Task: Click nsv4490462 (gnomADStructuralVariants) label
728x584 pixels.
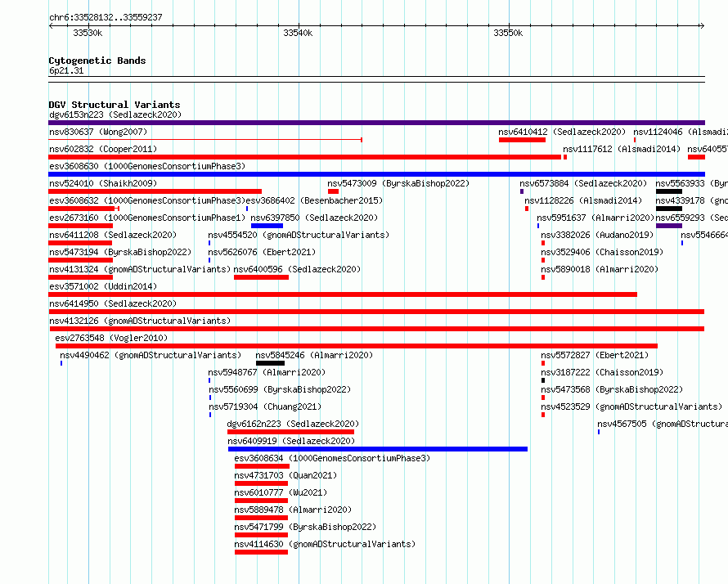Action: coord(151,355)
